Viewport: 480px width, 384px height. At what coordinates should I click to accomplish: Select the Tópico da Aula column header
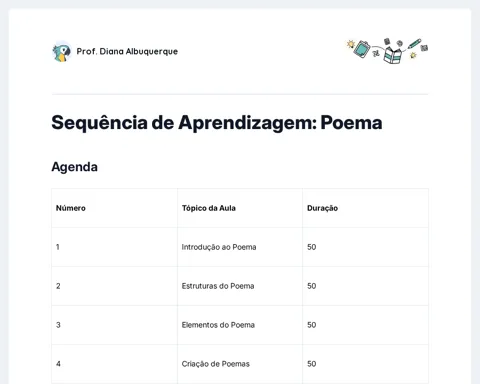pos(240,208)
